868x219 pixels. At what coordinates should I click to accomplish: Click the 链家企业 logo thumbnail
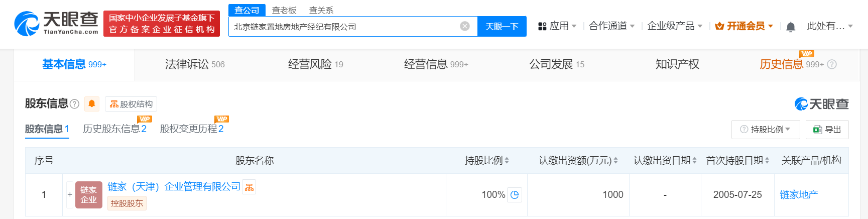(x=88, y=195)
